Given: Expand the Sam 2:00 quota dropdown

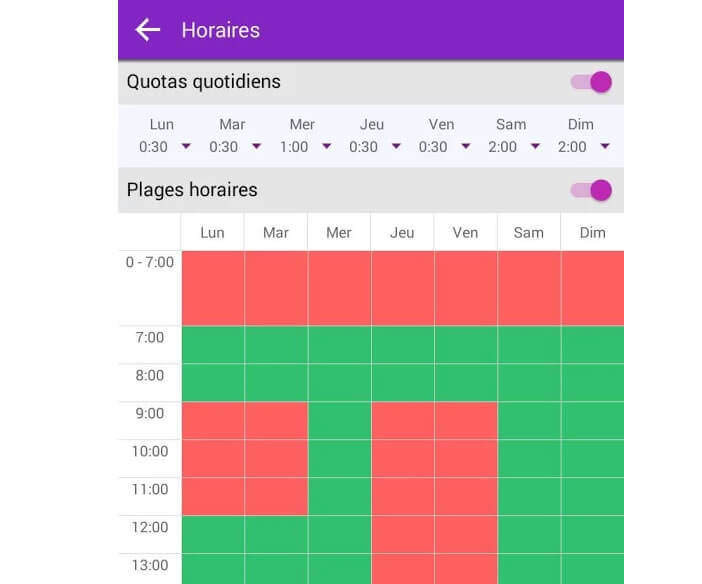Looking at the screenshot, I should click(x=516, y=147).
